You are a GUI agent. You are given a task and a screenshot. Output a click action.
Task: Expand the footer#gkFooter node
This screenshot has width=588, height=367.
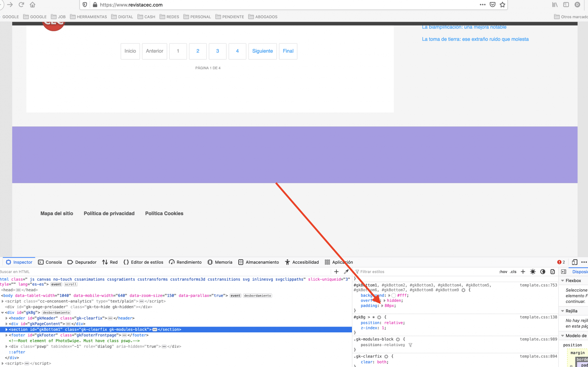click(x=6, y=335)
